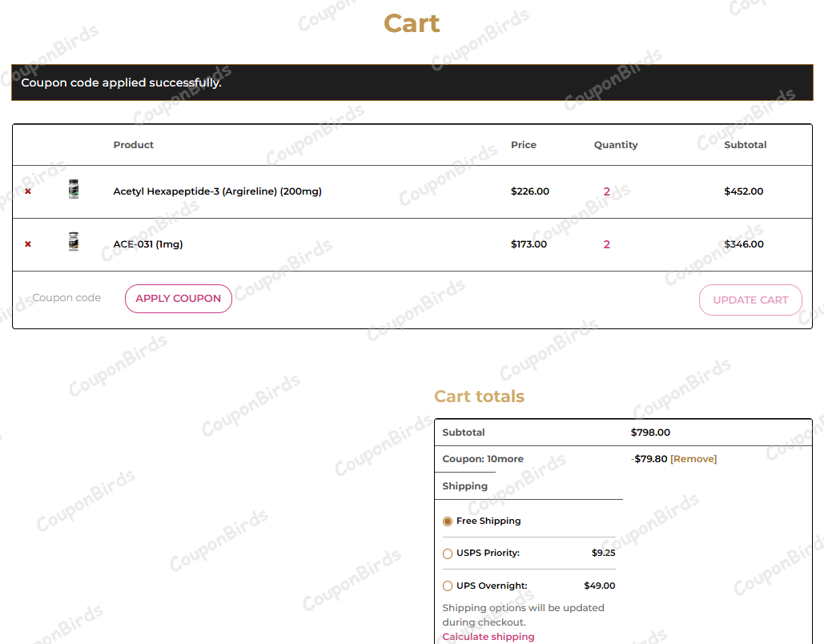Image resolution: width=824 pixels, height=644 pixels.
Task: Remove the 10more coupon
Action: click(x=693, y=459)
